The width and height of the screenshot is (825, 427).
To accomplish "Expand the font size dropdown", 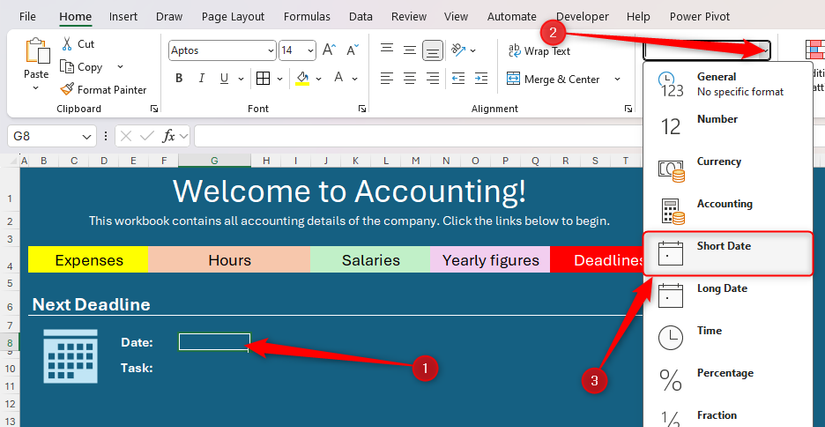I will [311, 50].
